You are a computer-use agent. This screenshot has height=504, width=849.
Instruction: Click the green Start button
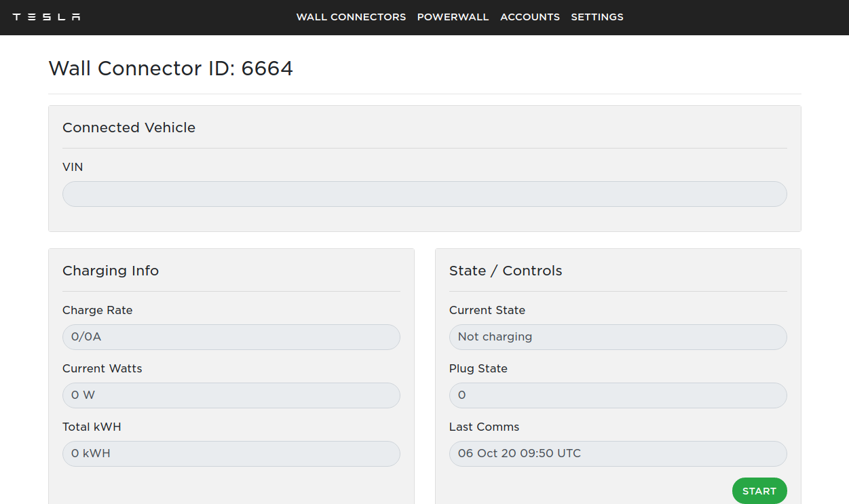tap(759, 491)
